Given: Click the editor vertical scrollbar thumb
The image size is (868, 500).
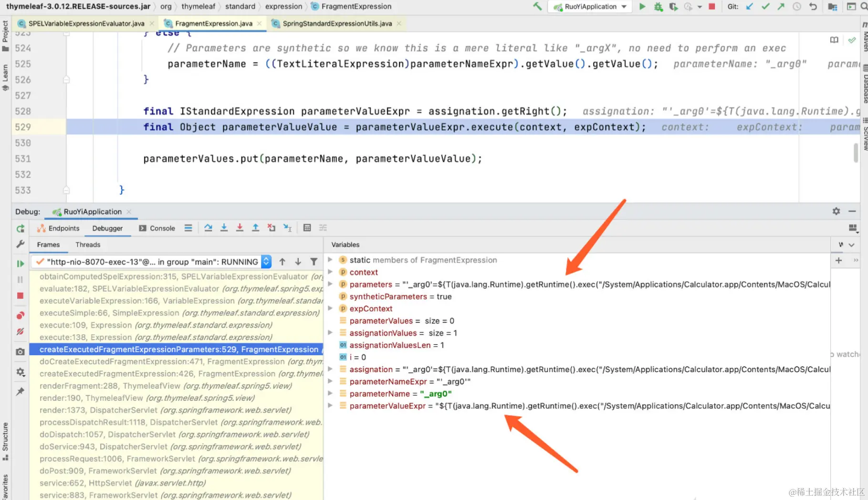Looking at the screenshot, I should pyautogui.click(x=856, y=153).
